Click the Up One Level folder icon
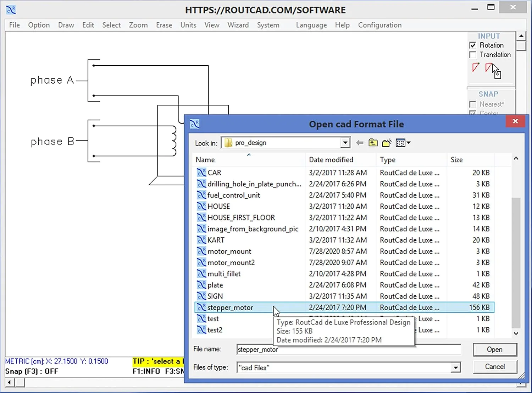 [x=373, y=142]
